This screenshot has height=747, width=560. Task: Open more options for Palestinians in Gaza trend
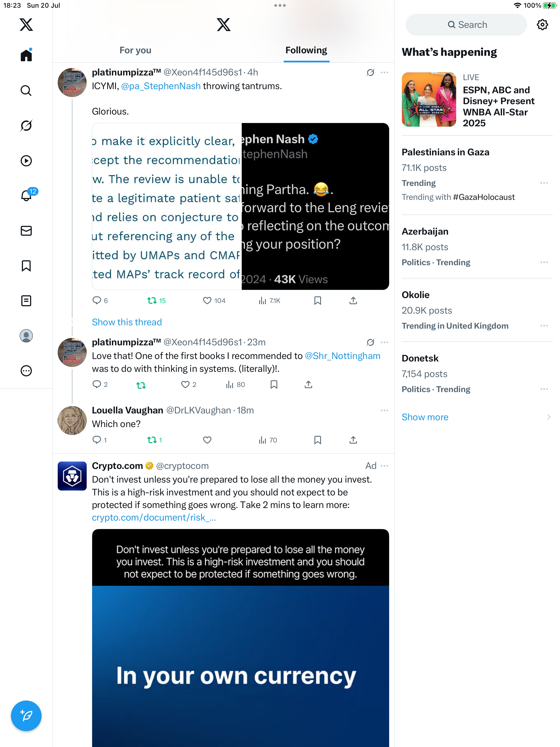(x=544, y=183)
